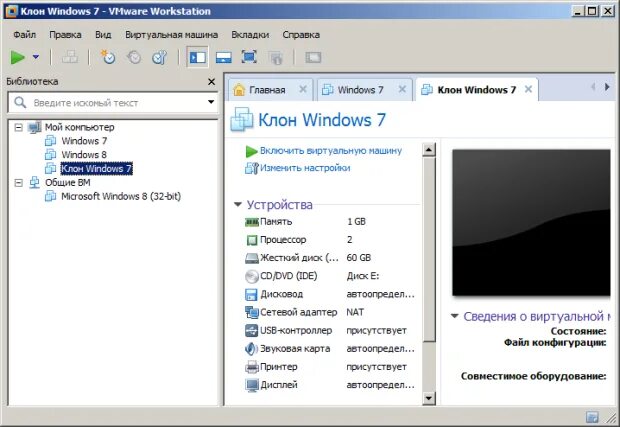Select Microsoft Windows 8 (32-bit) shared VM

(x=121, y=196)
